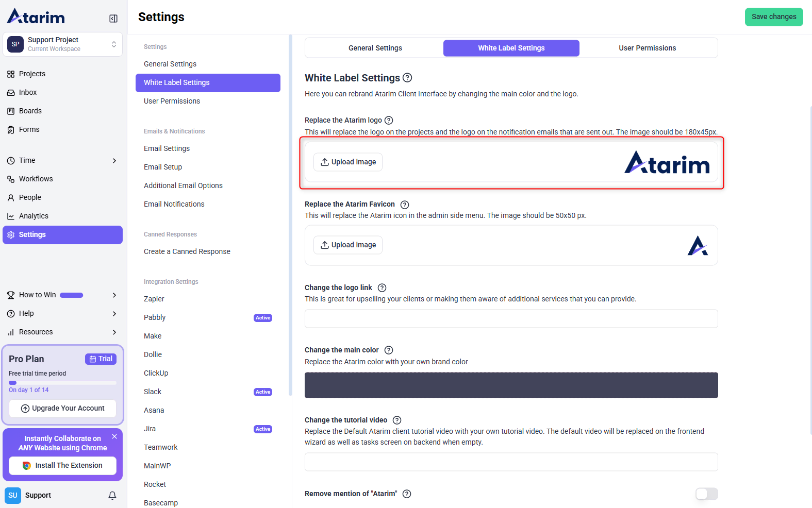The height and width of the screenshot is (508, 812).
Task: Expand the Time submenu in sidebar
Action: coord(114,161)
